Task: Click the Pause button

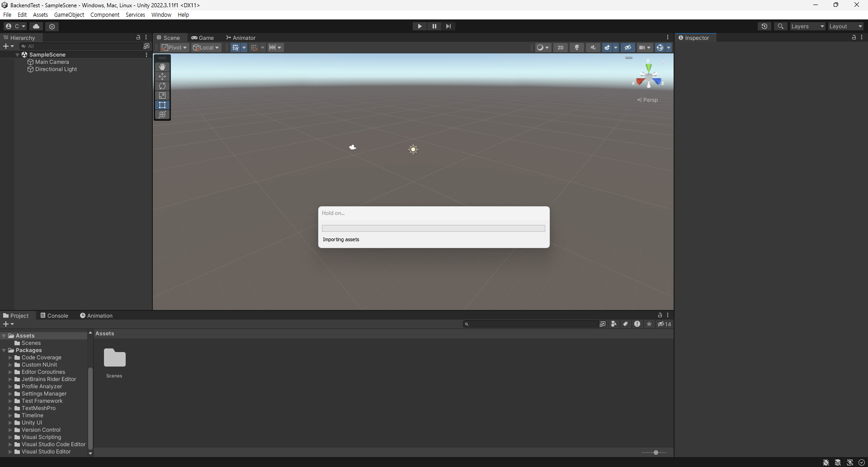Action: (x=434, y=26)
